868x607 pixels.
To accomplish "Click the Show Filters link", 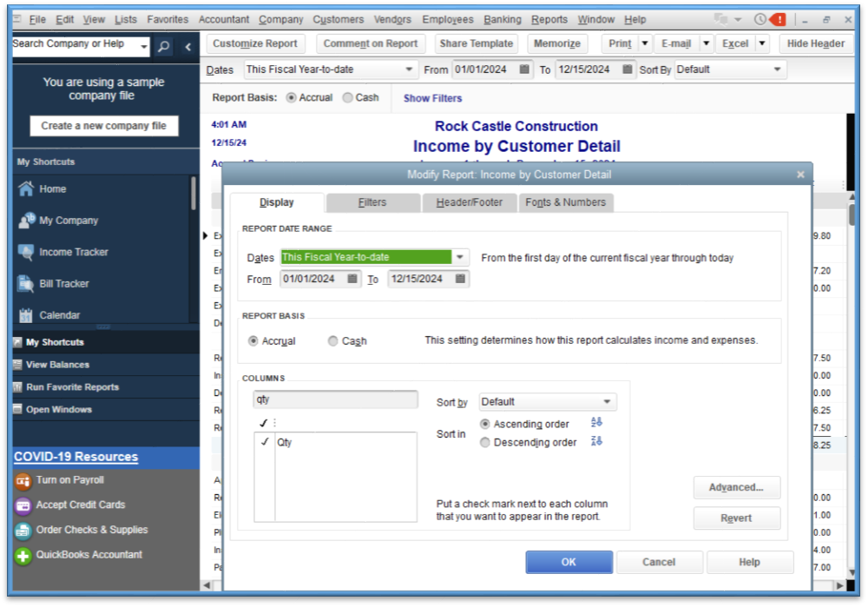I will point(432,98).
